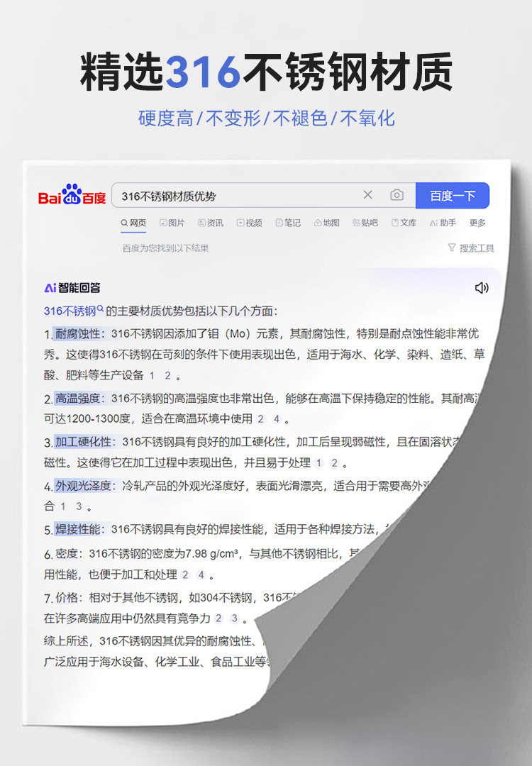Clear the search box with the X icon
This screenshot has height=766, width=532.
coord(368,195)
